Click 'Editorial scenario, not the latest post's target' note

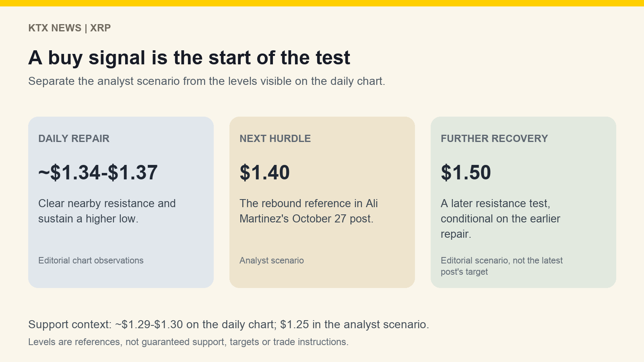pos(502,266)
